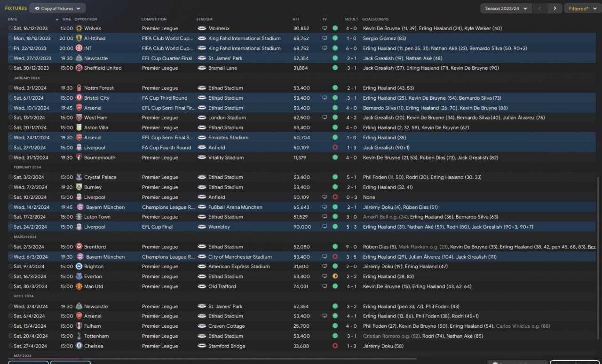
Task: Click goalscorer text Jérémy Doku (58)
Action: 383,346
